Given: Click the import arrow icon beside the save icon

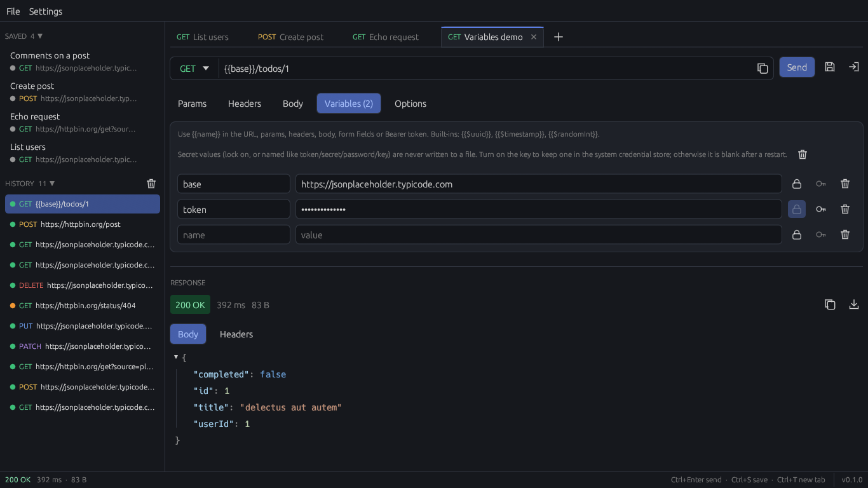Looking at the screenshot, I should pyautogui.click(x=854, y=67).
